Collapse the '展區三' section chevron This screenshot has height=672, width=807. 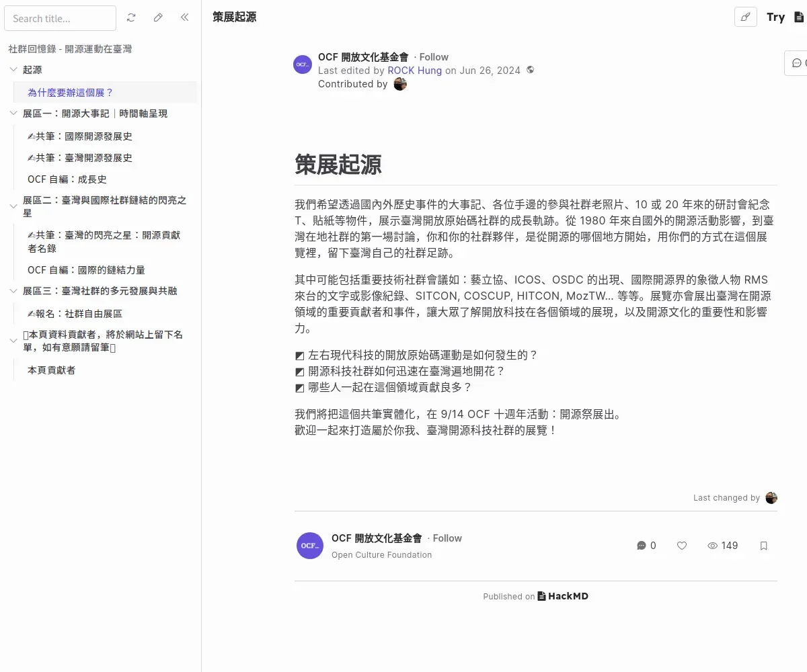pyautogui.click(x=13, y=291)
